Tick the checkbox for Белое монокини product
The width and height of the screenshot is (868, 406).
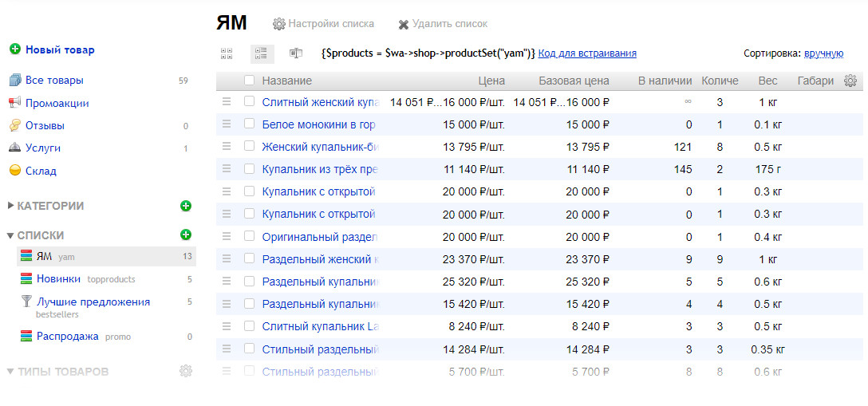point(250,124)
